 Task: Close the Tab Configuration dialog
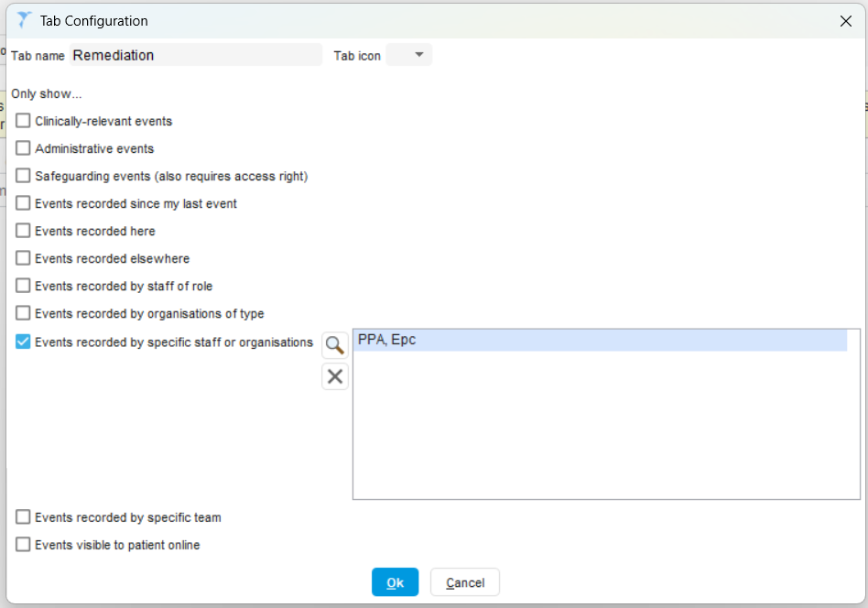pyautogui.click(x=845, y=21)
